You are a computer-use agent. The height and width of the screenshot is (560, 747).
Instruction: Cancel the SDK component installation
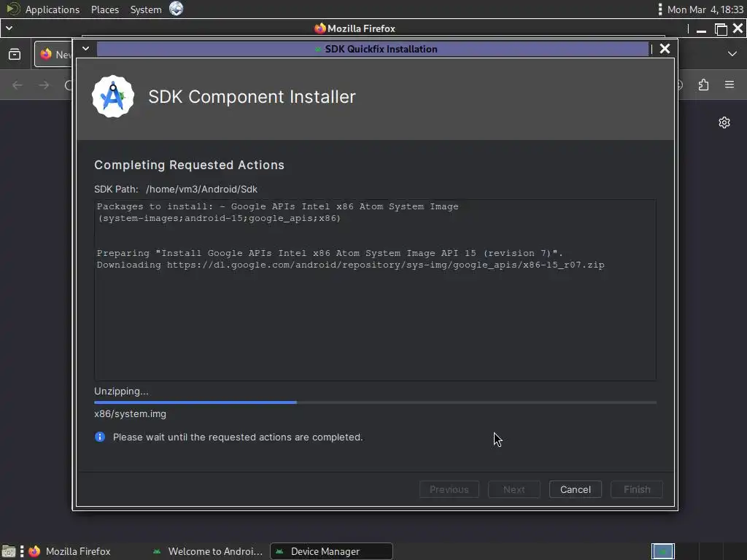click(x=575, y=489)
